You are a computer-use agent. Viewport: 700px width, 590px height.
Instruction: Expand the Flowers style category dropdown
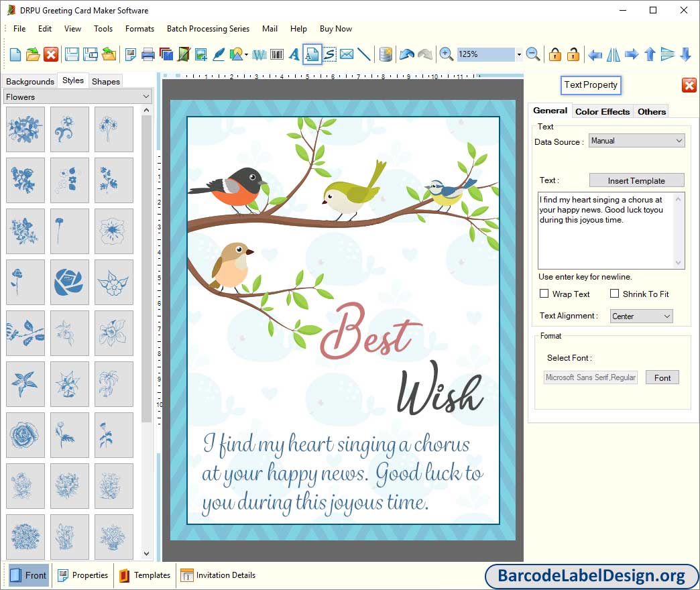click(78, 97)
